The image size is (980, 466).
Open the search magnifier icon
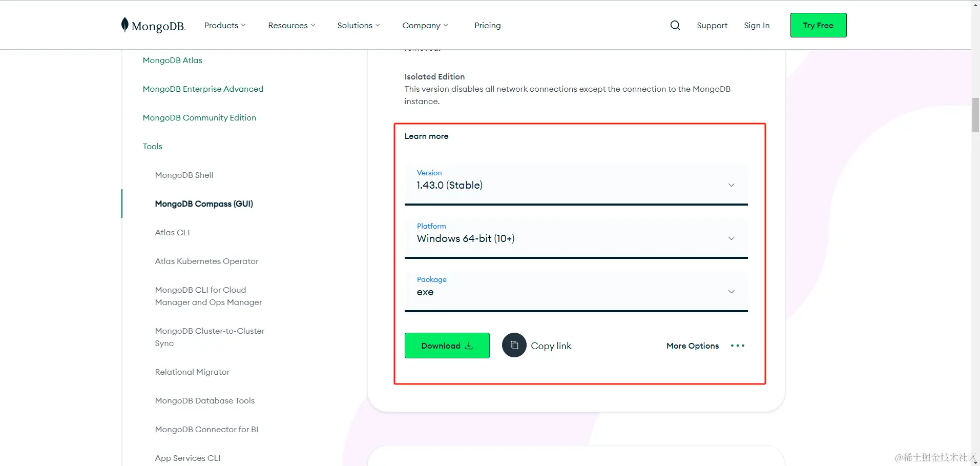click(x=675, y=25)
